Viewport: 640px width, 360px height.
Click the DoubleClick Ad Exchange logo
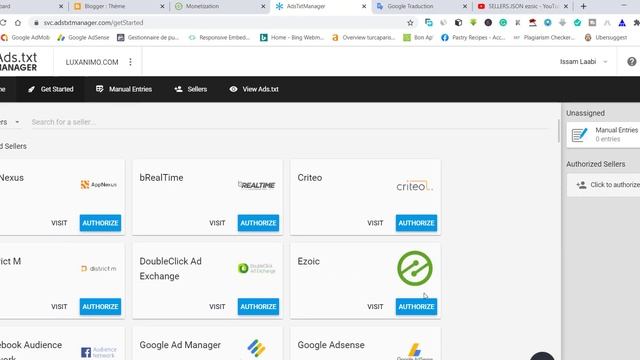257,268
